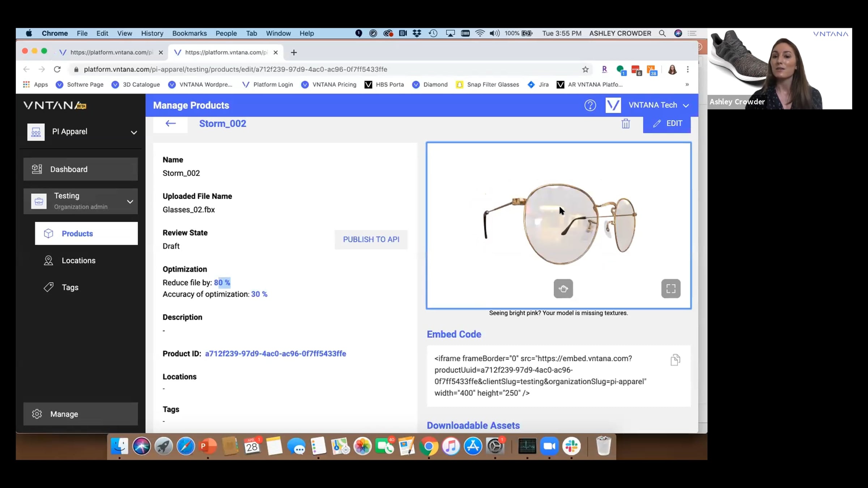868x488 pixels.
Task: Open Zoom from the dock
Action: pyautogui.click(x=549, y=446)
